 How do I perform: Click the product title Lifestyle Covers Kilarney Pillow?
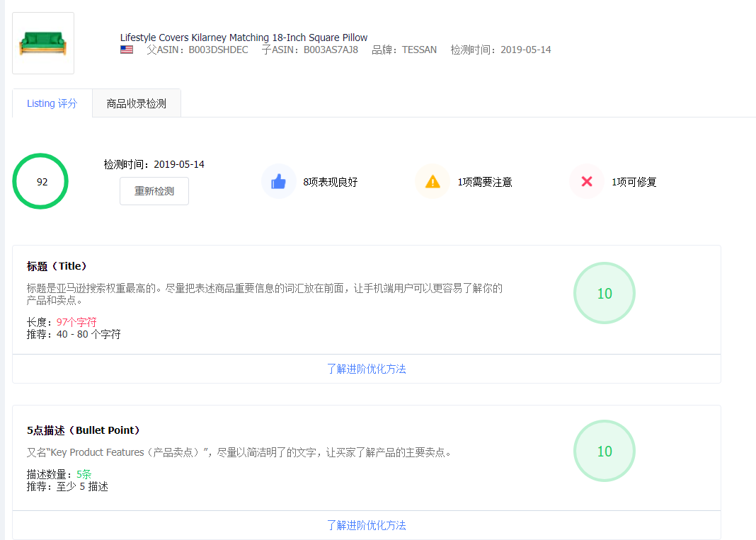click(244, 37)
